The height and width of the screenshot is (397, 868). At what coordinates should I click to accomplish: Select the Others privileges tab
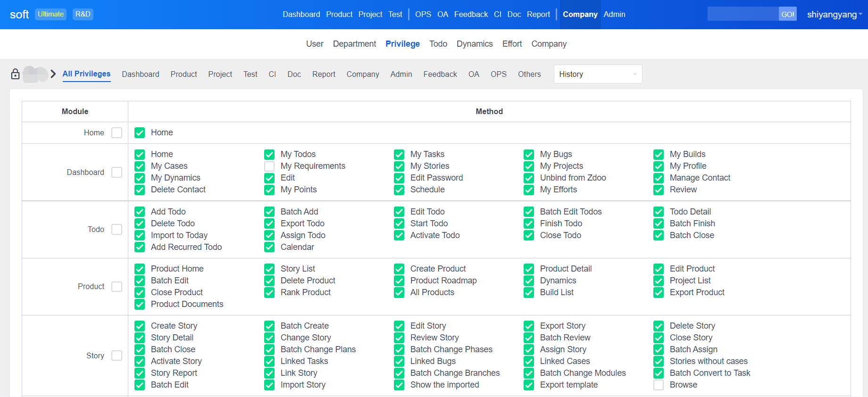point(529,74)
